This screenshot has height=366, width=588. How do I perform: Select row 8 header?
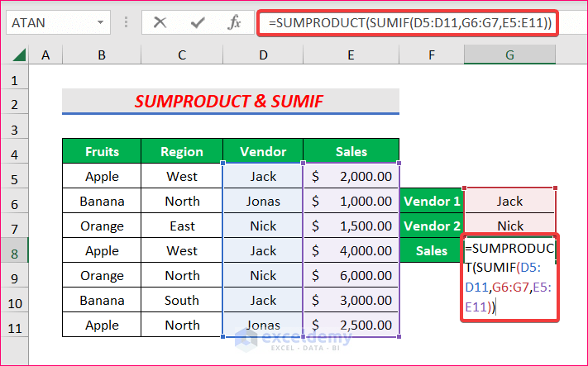14,250
